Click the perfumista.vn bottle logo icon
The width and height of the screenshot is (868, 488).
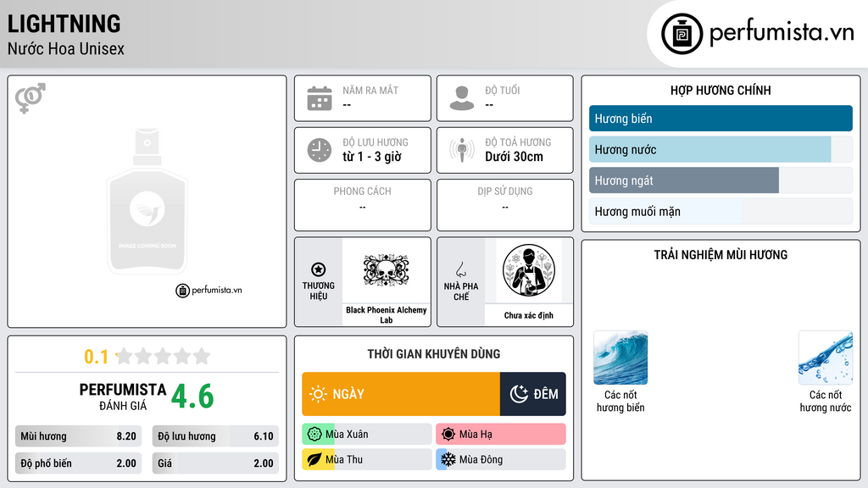click(682, 34)
